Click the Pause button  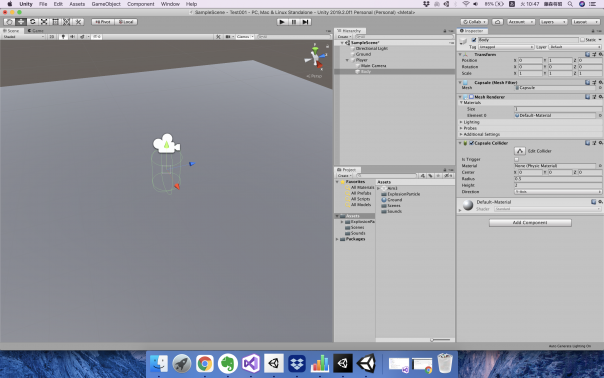point(294,22)
